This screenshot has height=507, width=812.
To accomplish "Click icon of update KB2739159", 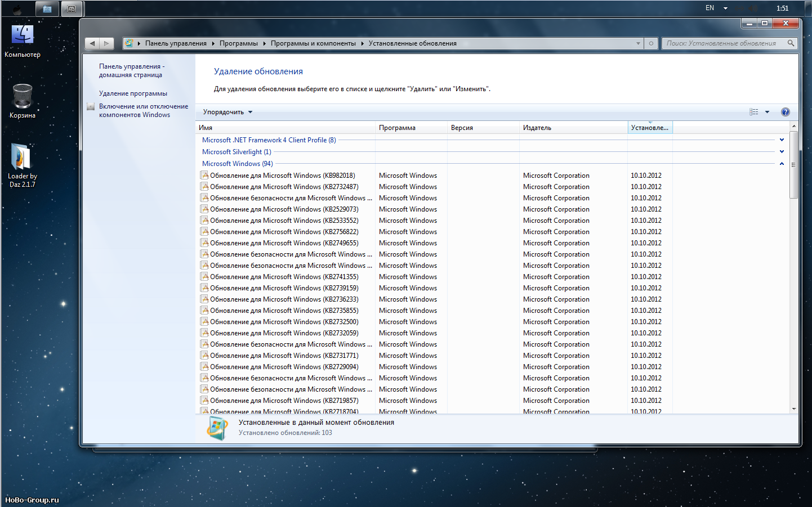I will pos(204,288).
